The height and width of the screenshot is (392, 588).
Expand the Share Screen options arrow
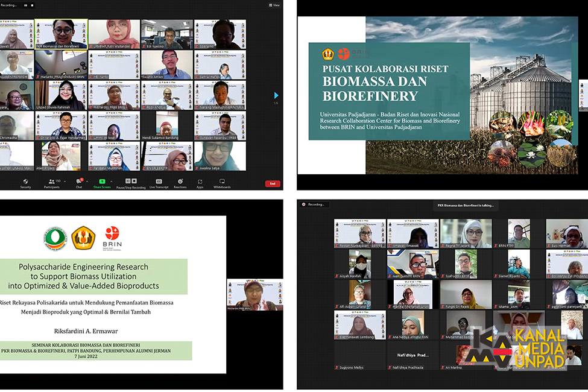click(112, 181)
